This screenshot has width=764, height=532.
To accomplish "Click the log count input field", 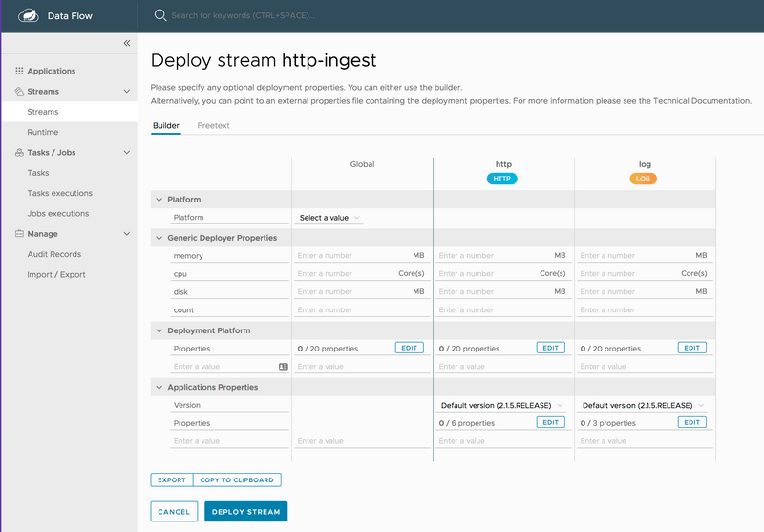I will 644,309.
